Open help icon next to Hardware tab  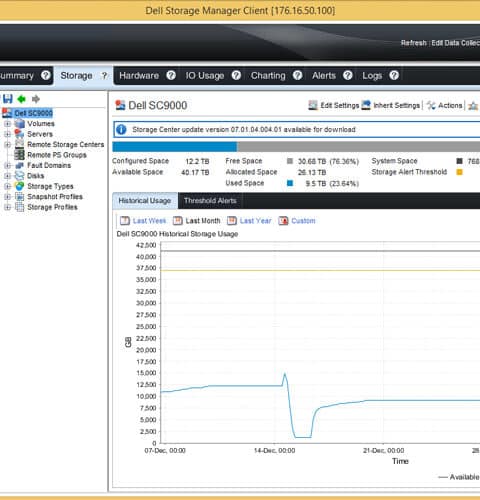point(171,75)
